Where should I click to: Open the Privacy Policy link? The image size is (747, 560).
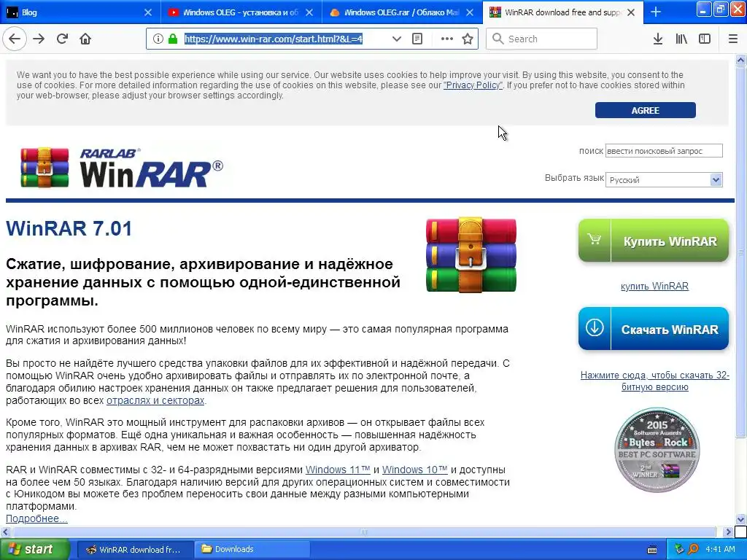(473, 85)
